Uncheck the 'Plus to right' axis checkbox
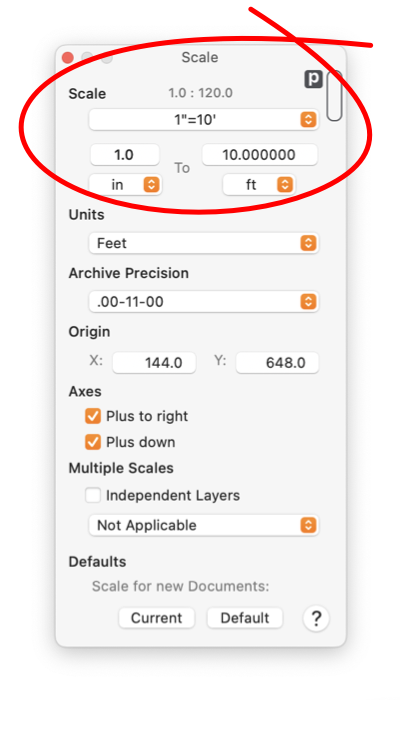The width and height of the screenshot is (400, 740). pos(93,416)
